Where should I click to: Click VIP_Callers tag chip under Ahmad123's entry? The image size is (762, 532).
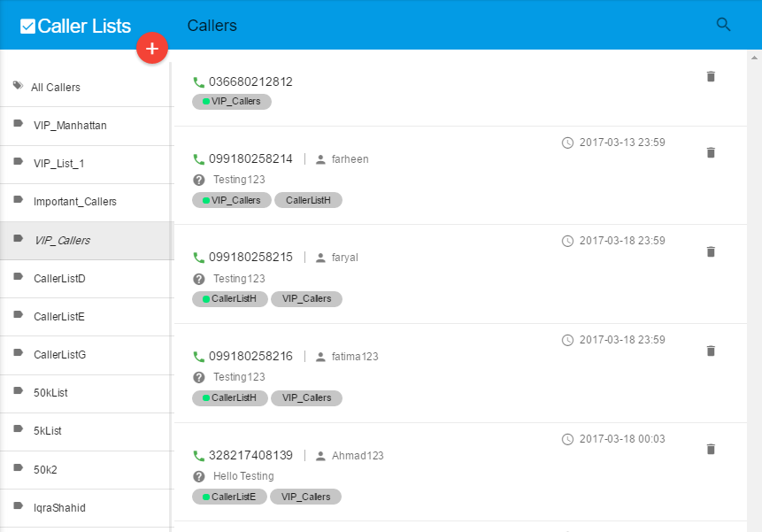[x=305, y=497]
